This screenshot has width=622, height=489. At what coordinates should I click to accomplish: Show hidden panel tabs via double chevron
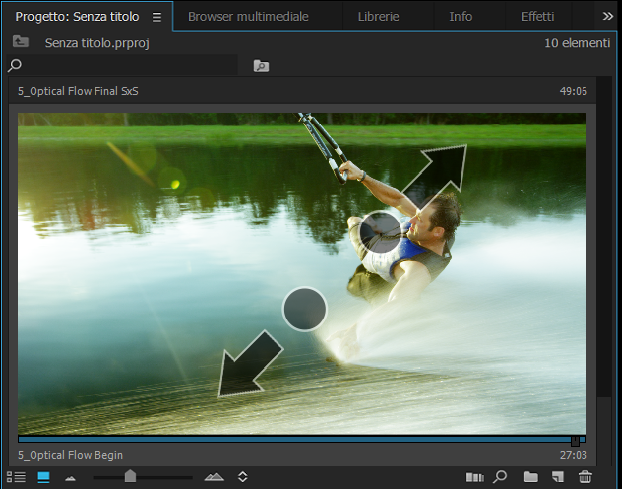tap(607, 16)
